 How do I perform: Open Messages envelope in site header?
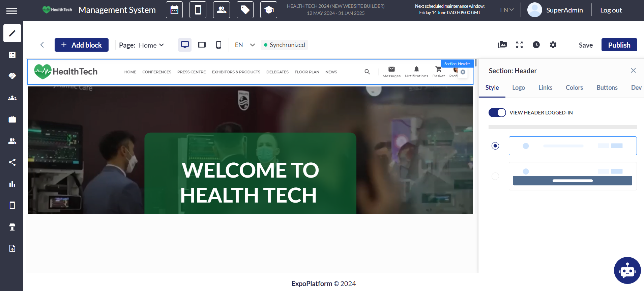(391, 72)
